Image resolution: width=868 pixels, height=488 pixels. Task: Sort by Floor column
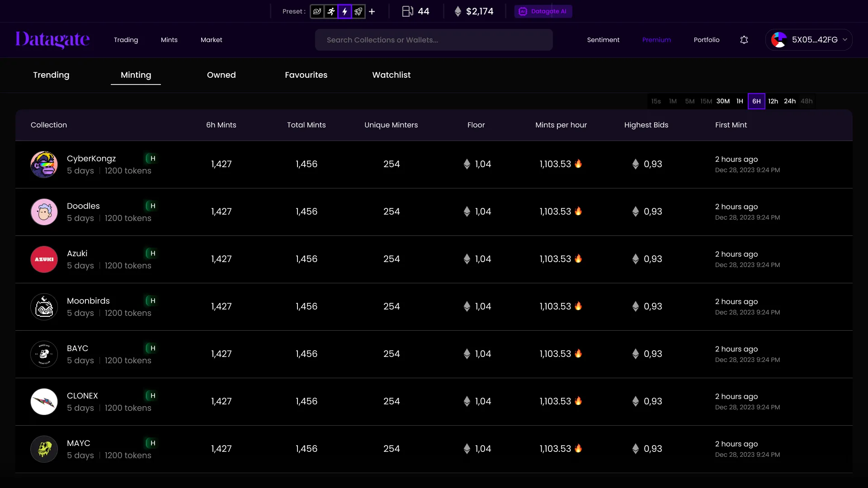(476, 125)
